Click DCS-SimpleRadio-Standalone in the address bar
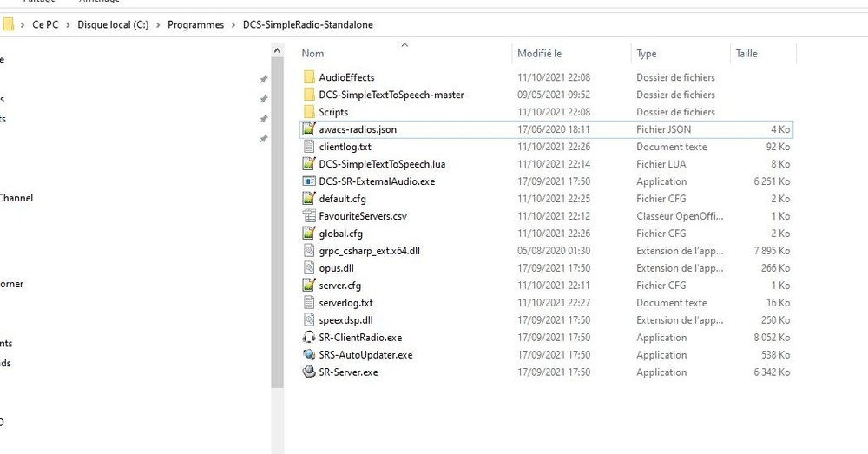The height and width of the screenshot is (454, 868). coord(308,25)
